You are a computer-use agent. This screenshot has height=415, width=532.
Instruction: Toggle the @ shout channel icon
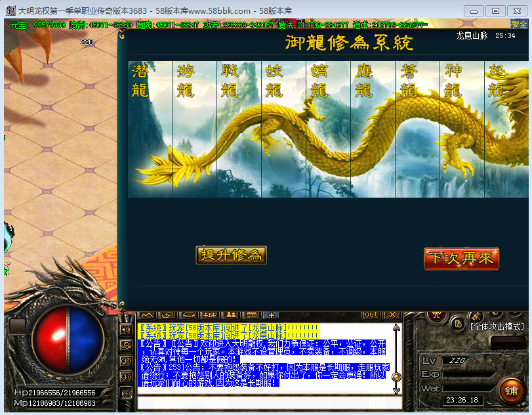pos(126,377)
